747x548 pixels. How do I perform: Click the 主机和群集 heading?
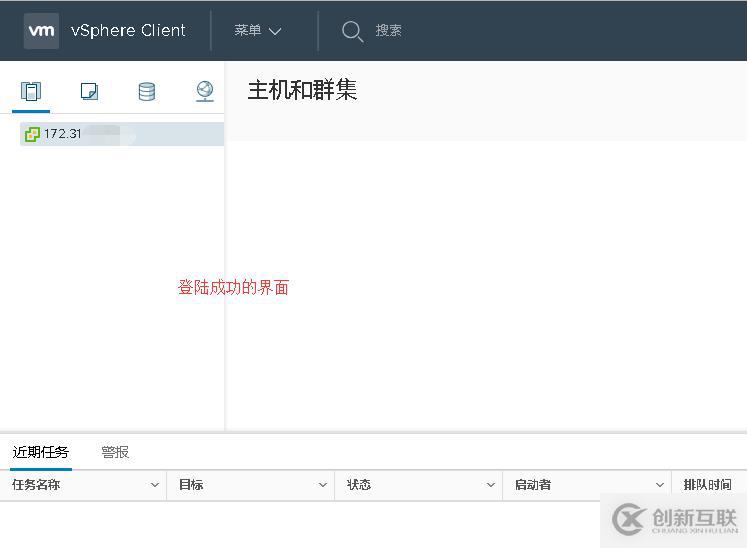click(x=302, y=90)
